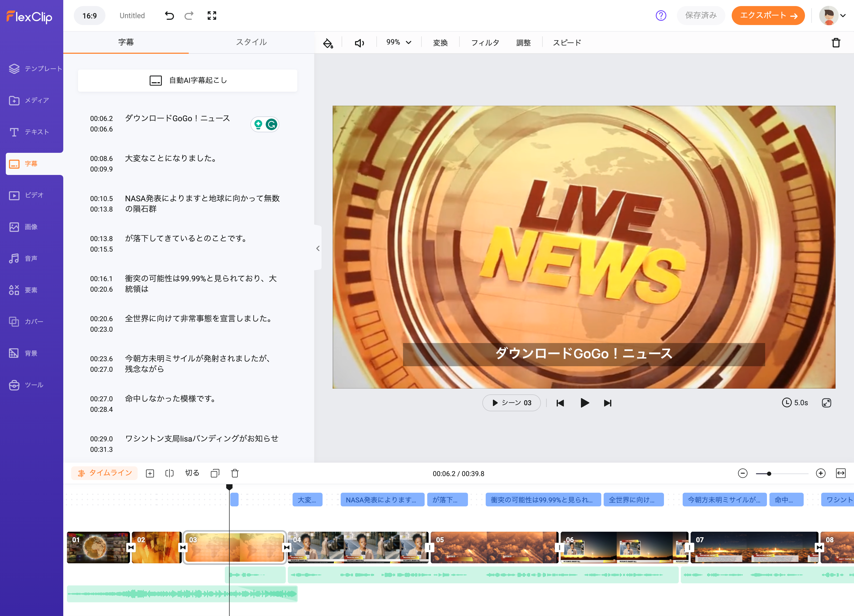
Task: Click the timeline zoom slider handle
Action: [x=769, y=473]
